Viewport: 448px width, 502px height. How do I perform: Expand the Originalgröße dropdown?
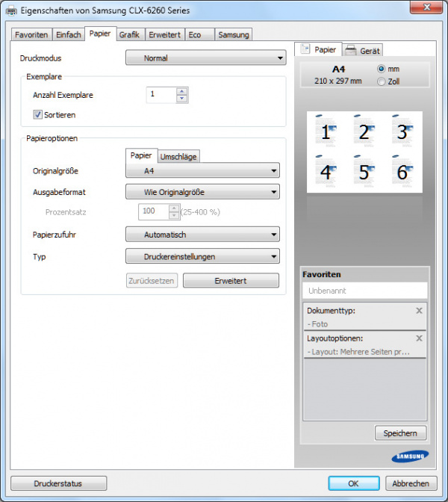tap(202, 171)
